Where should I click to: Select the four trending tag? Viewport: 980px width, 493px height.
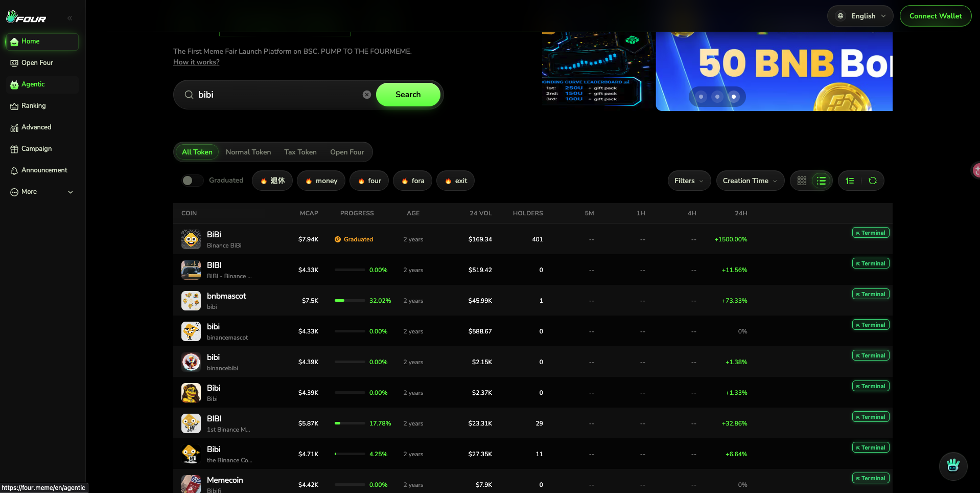[369, 181]
